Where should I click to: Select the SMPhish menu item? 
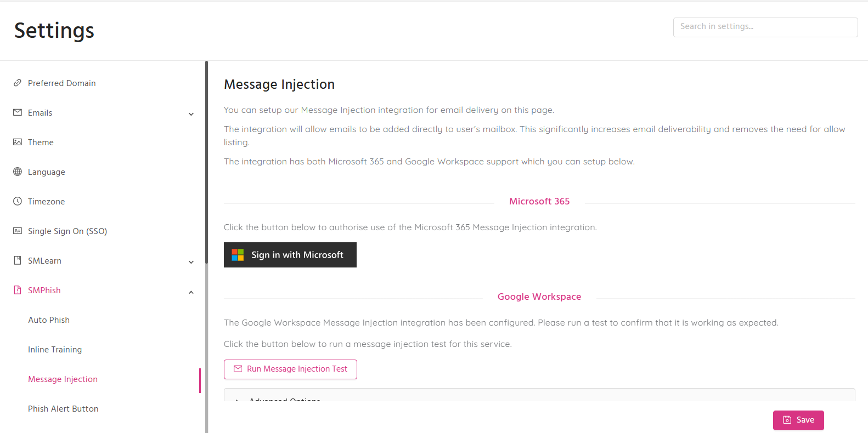pyautogui.click(x=44, y=290)
